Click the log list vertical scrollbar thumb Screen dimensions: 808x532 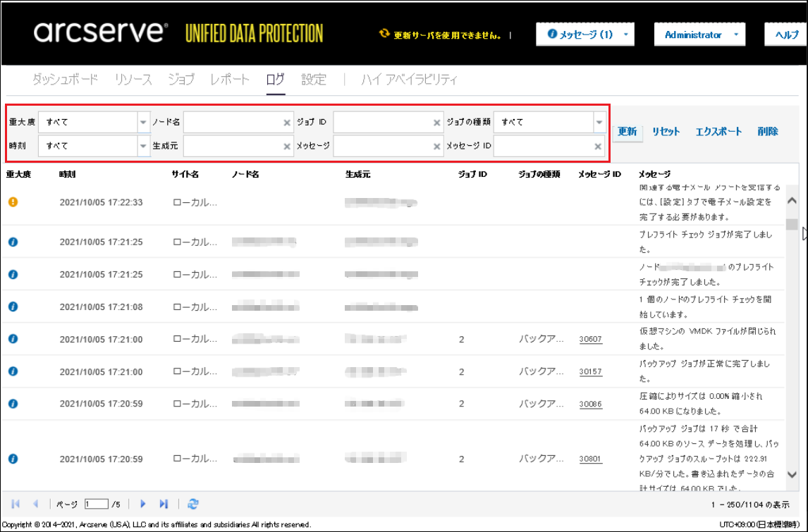click(x=792, y=225)
